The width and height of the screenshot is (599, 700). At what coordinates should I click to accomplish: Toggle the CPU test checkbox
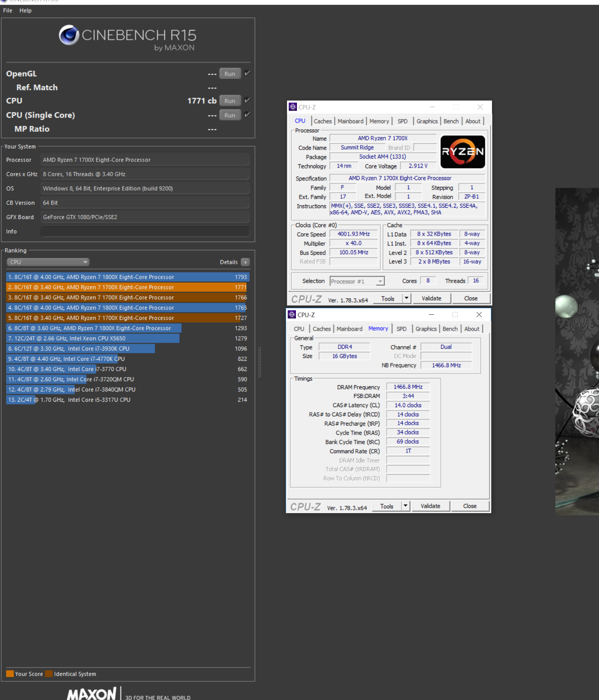click(x=247, y=100)
